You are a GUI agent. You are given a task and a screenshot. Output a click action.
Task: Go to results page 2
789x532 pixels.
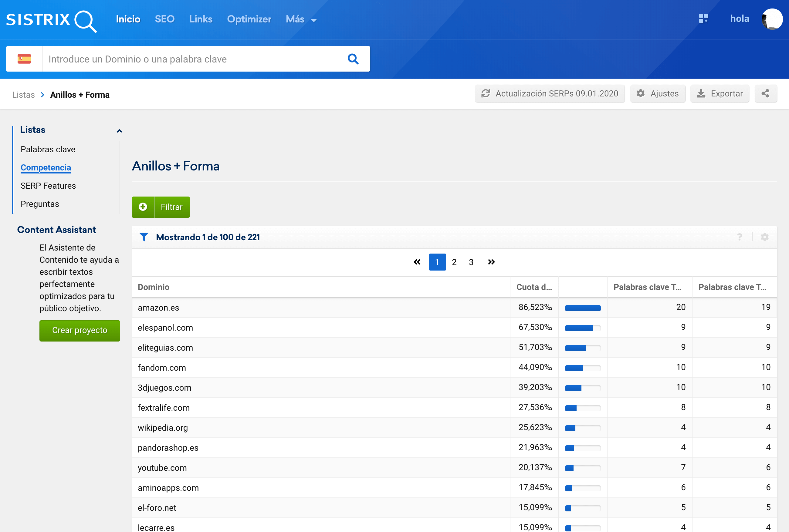pyautogui.click(x=454, y=262)
